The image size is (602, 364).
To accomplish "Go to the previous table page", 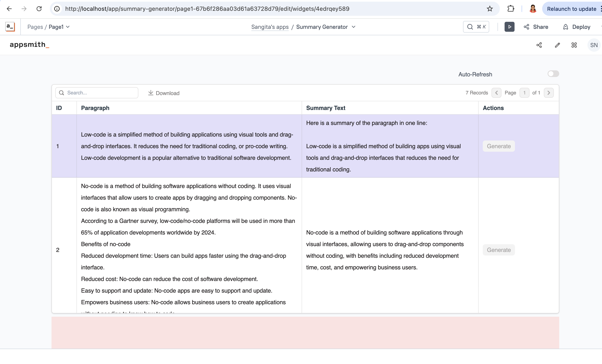I will (496, 93).
